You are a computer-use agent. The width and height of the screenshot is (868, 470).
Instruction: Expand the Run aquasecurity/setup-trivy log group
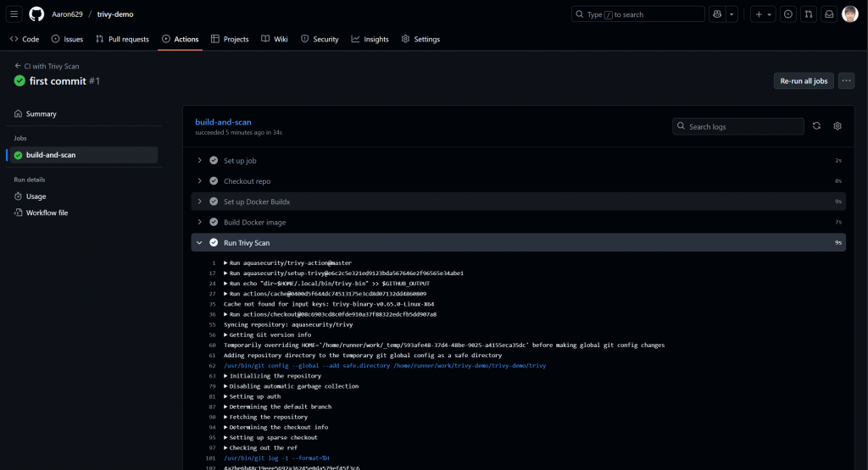tap(344, 274)
